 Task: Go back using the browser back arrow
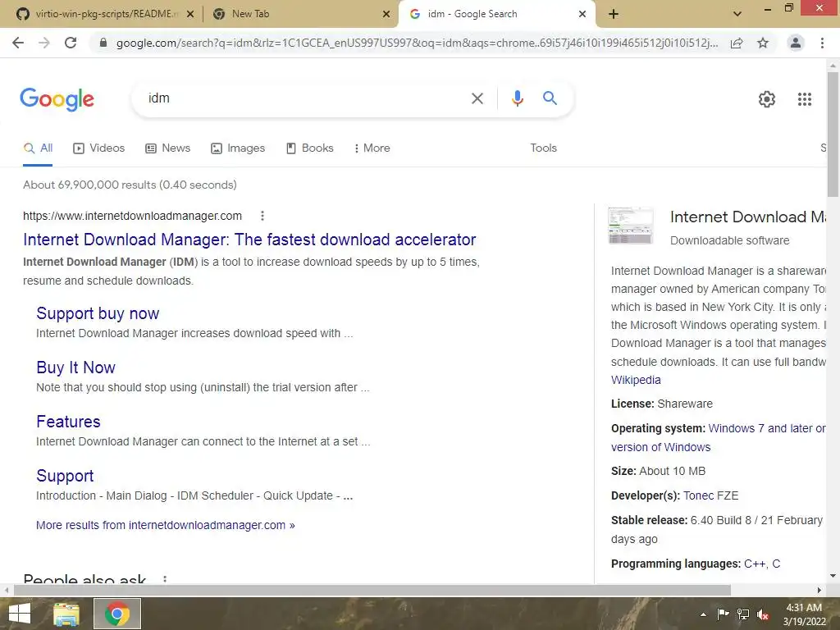click(x=18, y=43)
